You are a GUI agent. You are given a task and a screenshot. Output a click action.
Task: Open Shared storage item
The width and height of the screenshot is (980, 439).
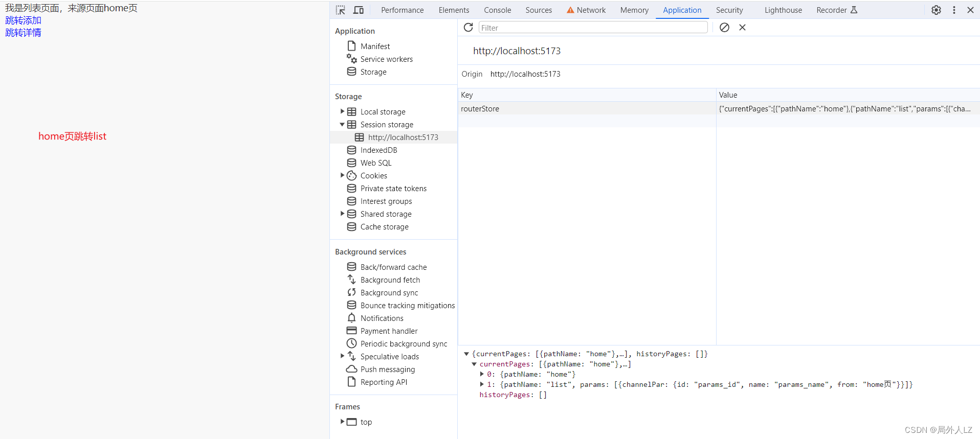pos(386,214)
